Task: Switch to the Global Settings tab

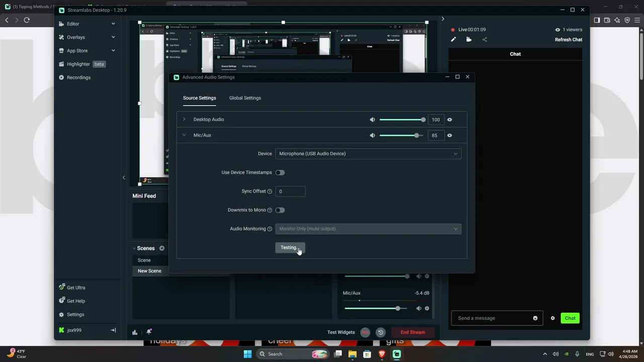Action: (245, 98)
